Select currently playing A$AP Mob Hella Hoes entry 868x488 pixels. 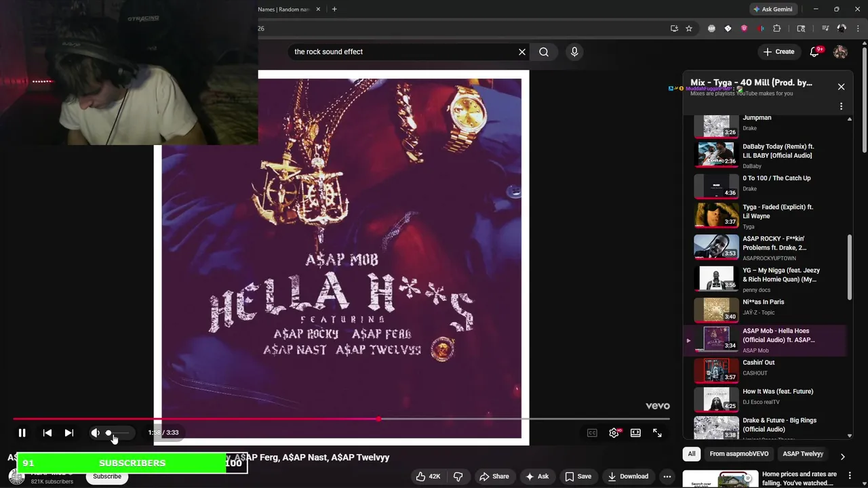[x=764, y=340]
